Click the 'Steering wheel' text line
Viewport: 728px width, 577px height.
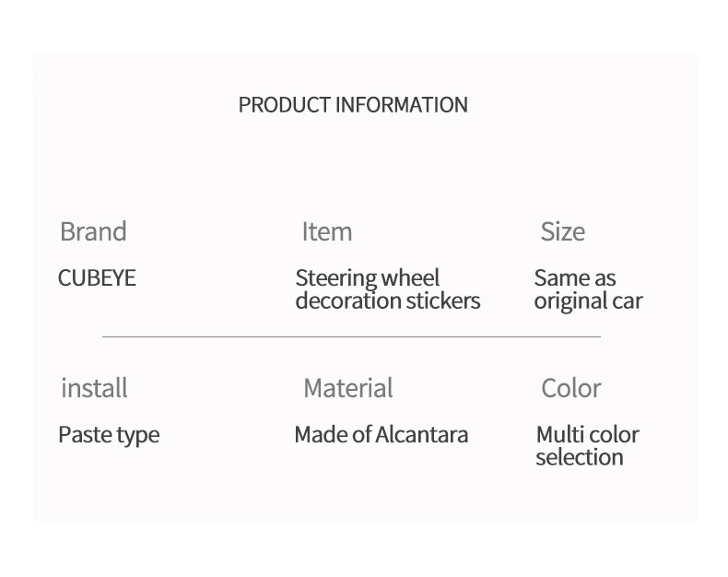pyautogui.click(x=368, y=277)
